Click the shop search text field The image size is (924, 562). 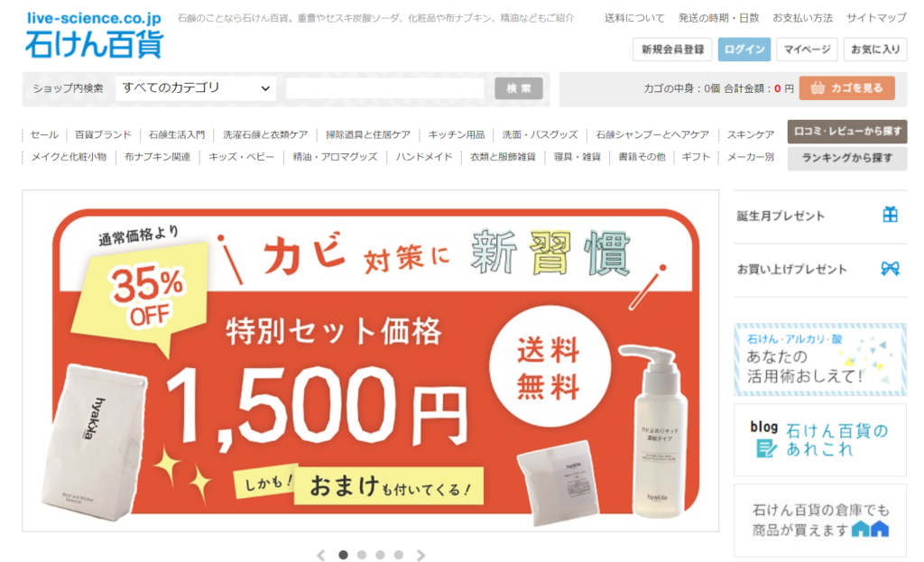[384, 88]
